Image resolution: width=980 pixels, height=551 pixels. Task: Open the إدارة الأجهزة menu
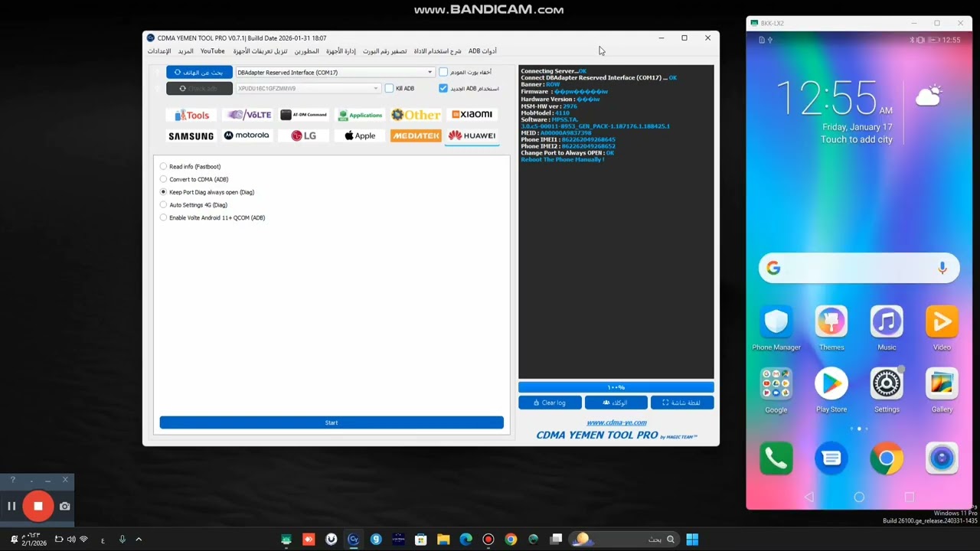341,51
